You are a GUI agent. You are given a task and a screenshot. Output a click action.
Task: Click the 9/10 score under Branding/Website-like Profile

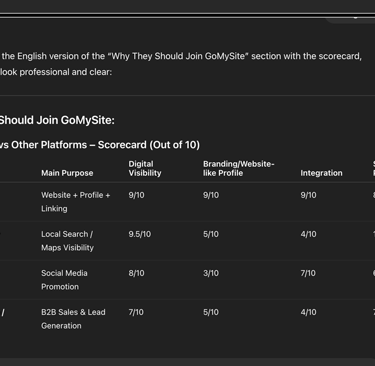click(211, 195)
